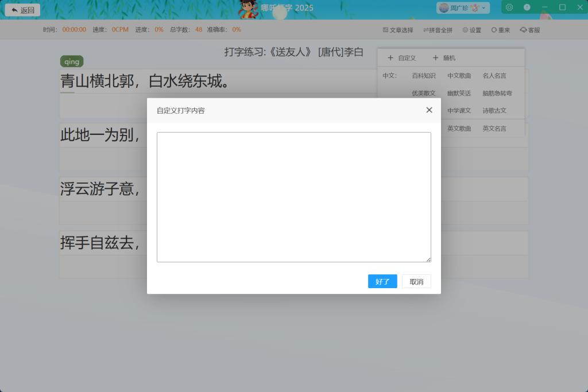The image size is (588, 392).
Task: Select 百科知识 category
Action: (x=423, y=76)
